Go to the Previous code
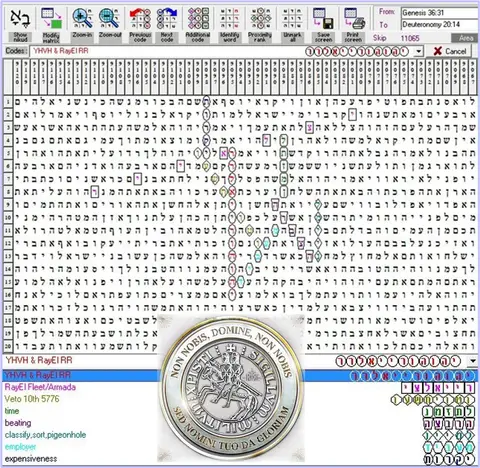The height and width of the screenshot is (468, 480). tap(140, 18)
